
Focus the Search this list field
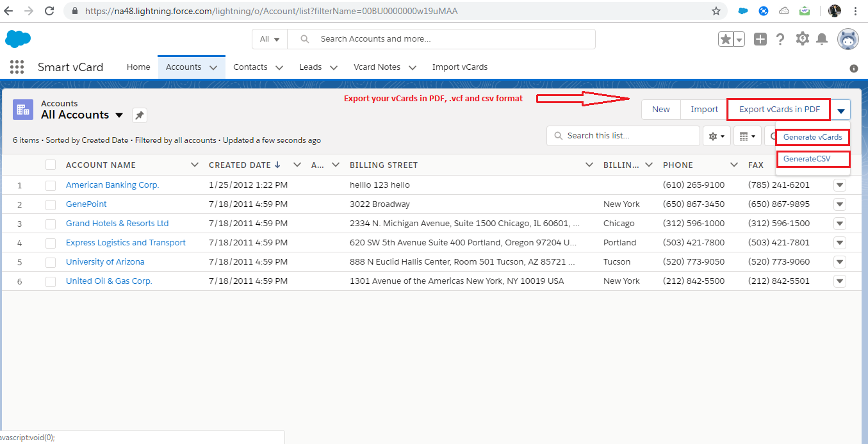(623, 136)
